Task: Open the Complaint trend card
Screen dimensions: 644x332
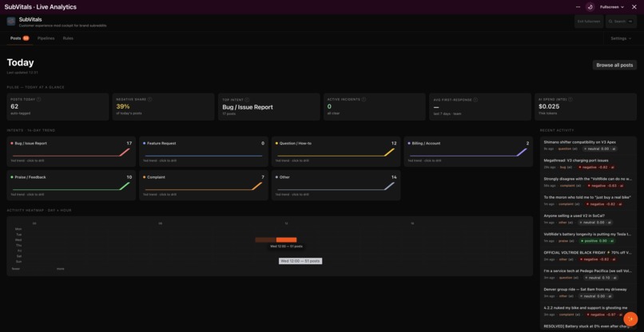Action: [x=203, y=185]
